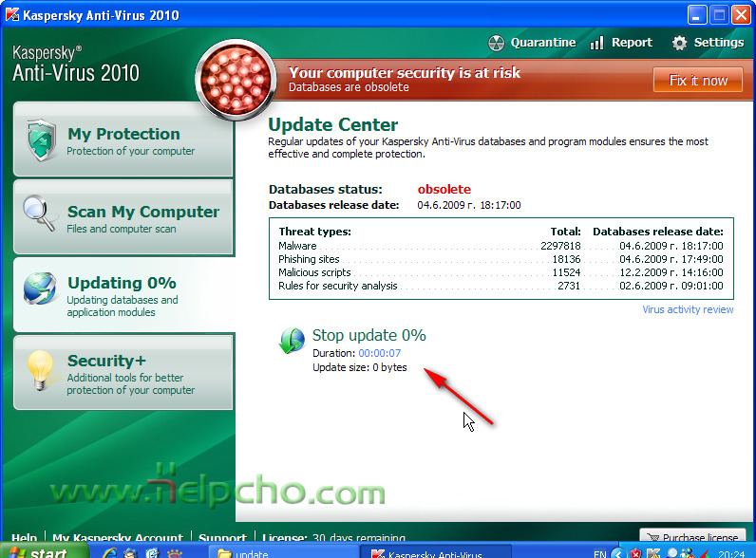Viewport: 756px width, 558px height.
Task: Expand hidden system tray icons arrow
Action: pyautogui.click(x=617, y=553)
